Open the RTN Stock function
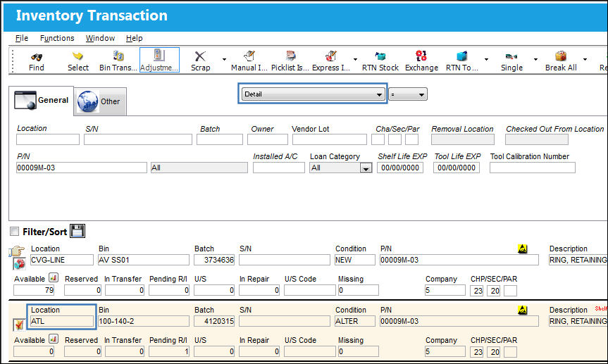Screen dimensions: 608x364 380,56
